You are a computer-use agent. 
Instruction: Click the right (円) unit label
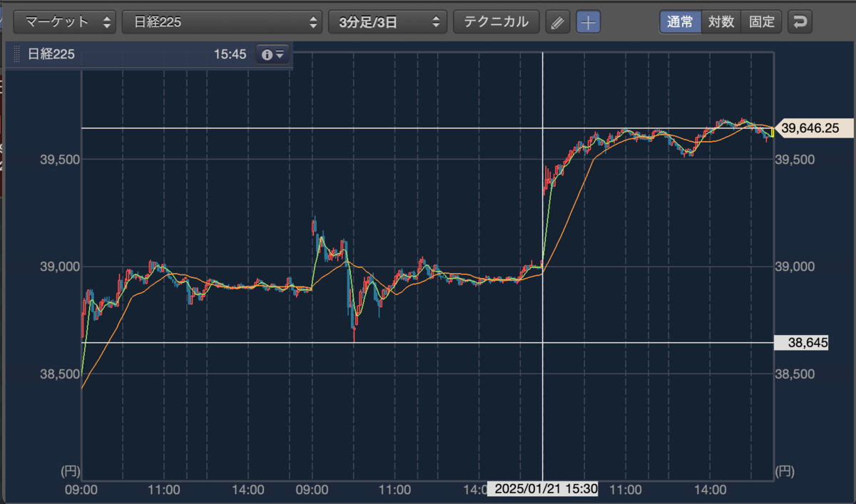785,470
